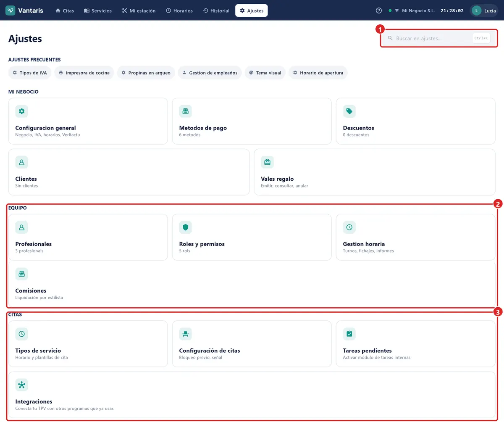Click the 21:28:02 clock display
Image resolution: width=504 pixels, height=422 pixels.
click(452, 11)
